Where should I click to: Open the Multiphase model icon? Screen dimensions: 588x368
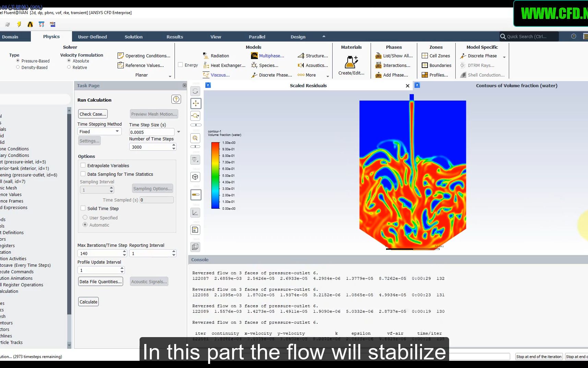click(x=254, y=56)
